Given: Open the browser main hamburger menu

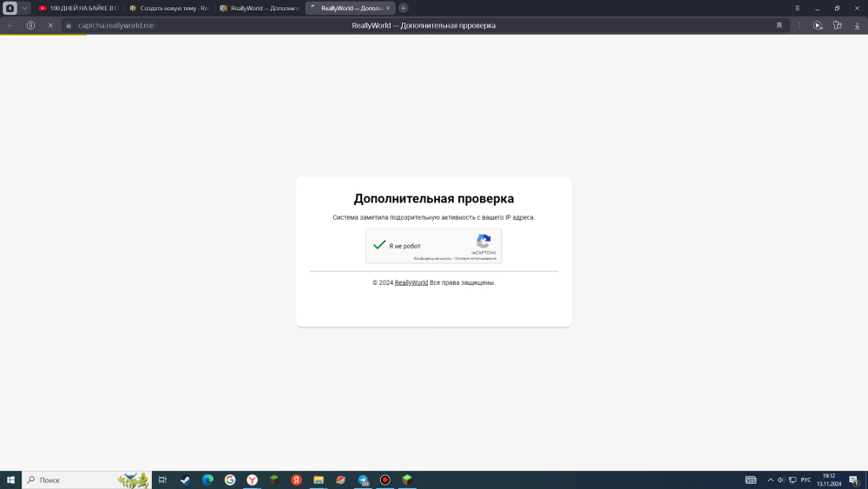Looking at the screenshot, I should (x=797, y=9).
